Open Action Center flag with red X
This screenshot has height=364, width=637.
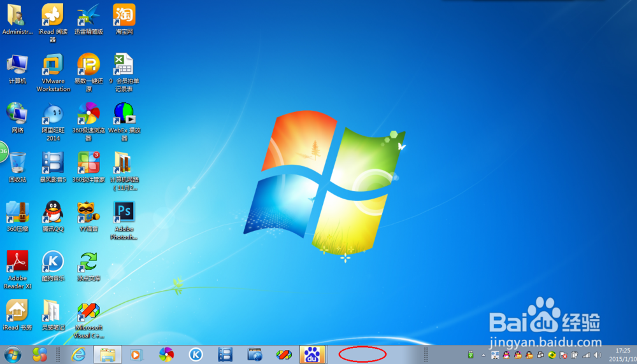pyautogui.click(x=563, y=356)
